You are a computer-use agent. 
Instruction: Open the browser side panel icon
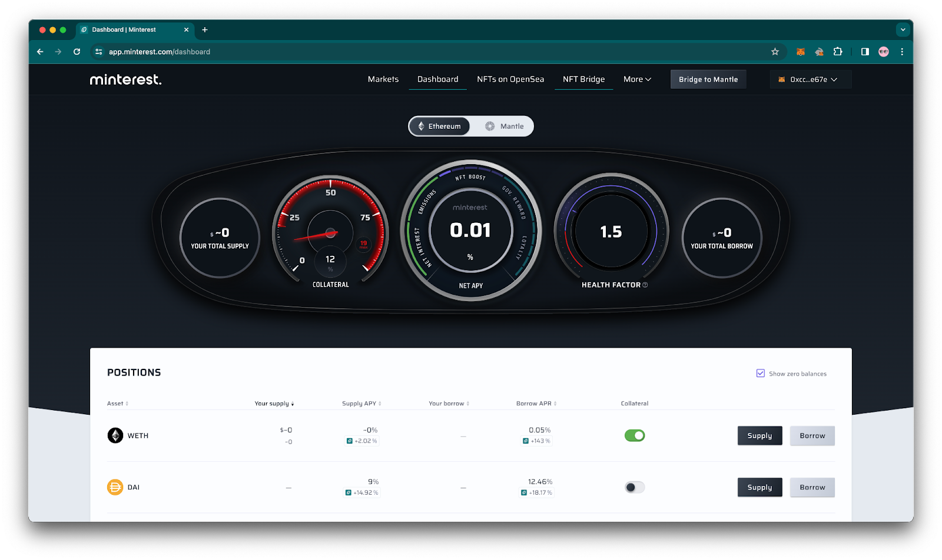pos(865,52)
